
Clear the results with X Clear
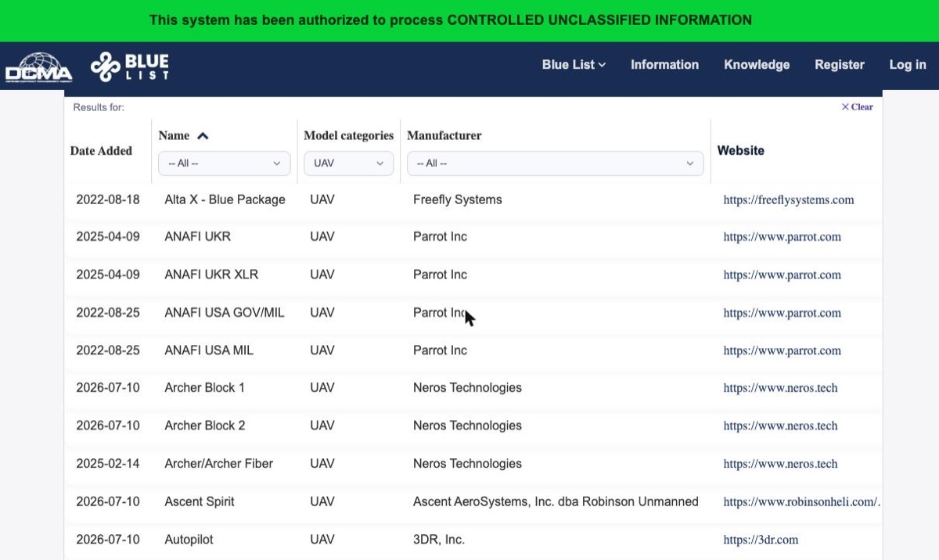tap(857, 107)
